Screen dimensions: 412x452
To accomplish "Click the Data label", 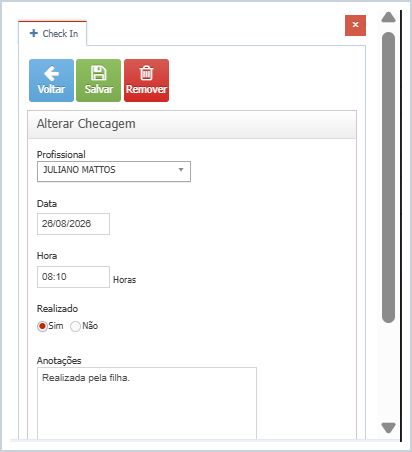I will (x=47, y=203).
